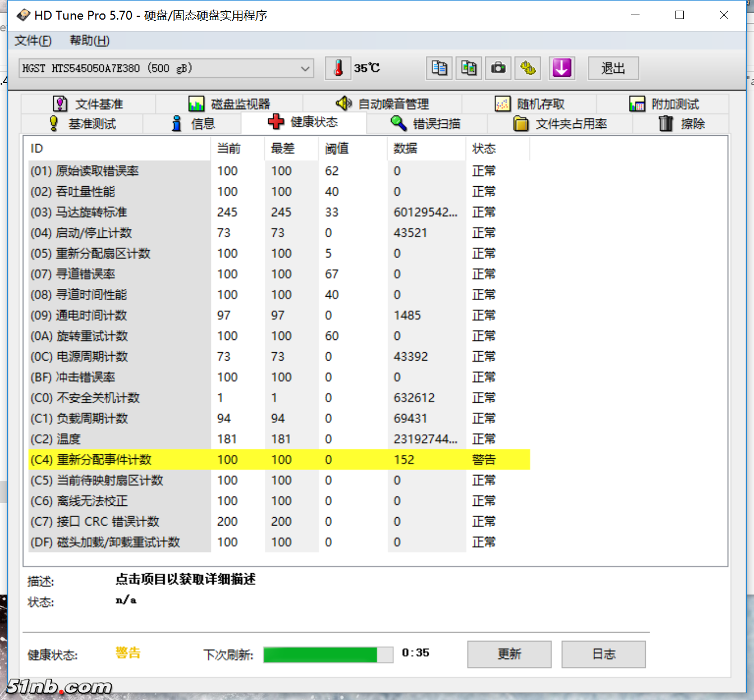Switch to the 擦除 tab
The width and height of the screenshot is (754, 700).
(682, 123)
